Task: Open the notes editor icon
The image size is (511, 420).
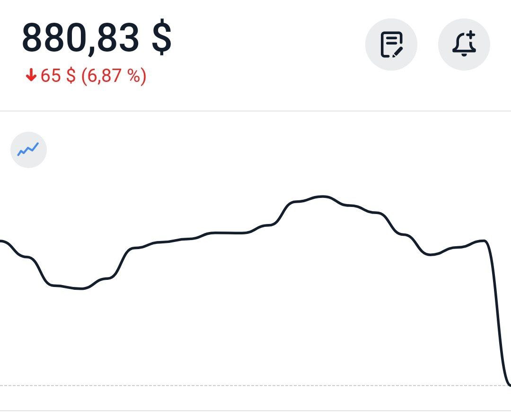Action: (391, 45)
